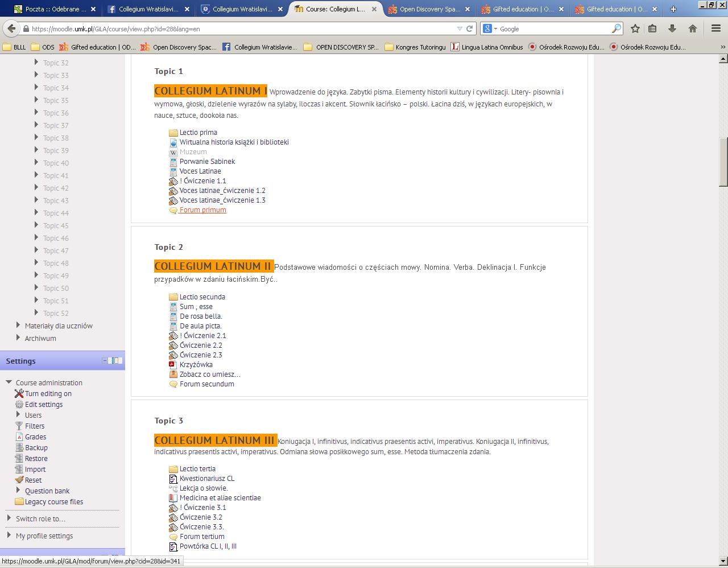
Task: Open the Kwestionariusz CL quiz icon
Action: [x=173, y=479]
